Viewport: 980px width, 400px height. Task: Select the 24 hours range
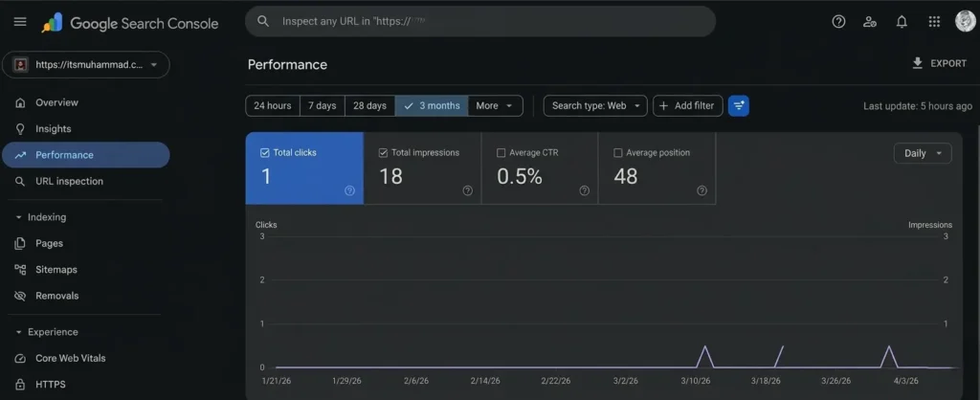pos(273,105)
